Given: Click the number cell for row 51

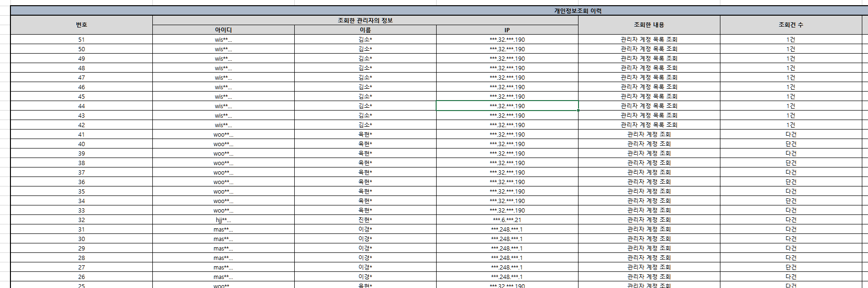Looking at the screenshot, I should 81,40.
